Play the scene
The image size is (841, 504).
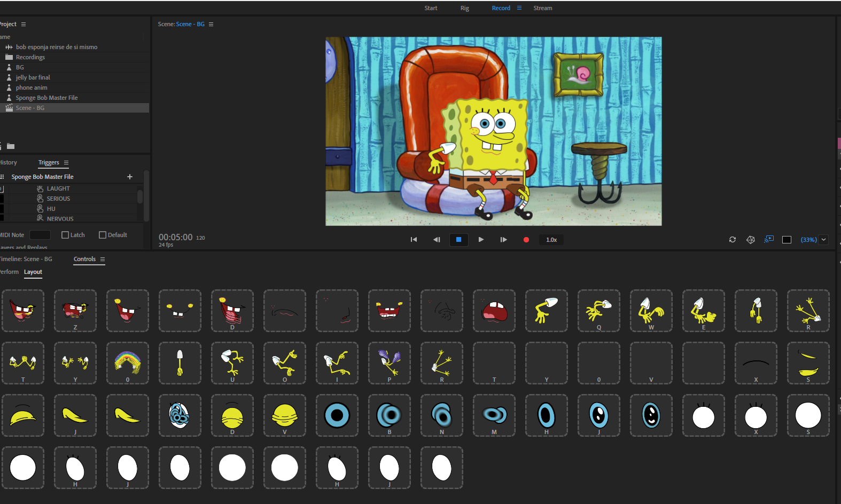point(481,240)
